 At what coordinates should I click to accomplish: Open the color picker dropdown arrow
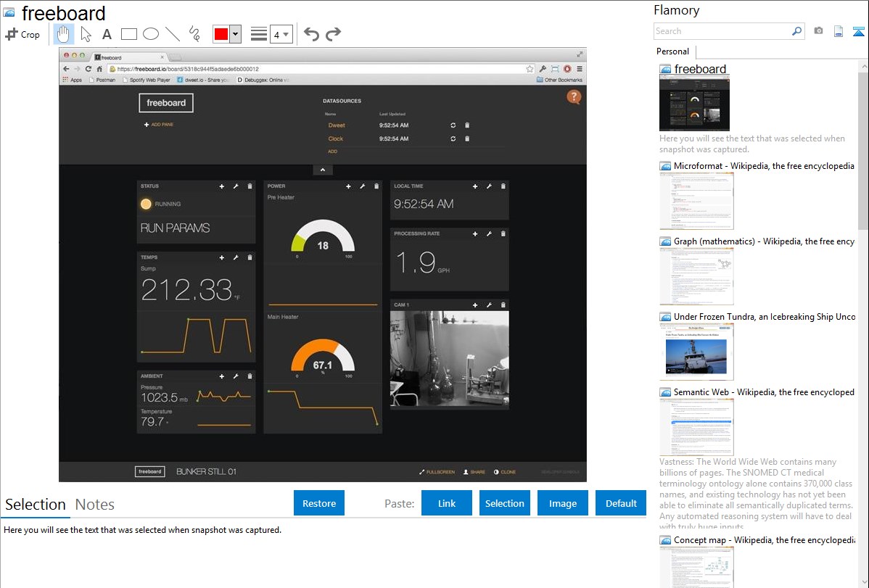coord(236,34)
